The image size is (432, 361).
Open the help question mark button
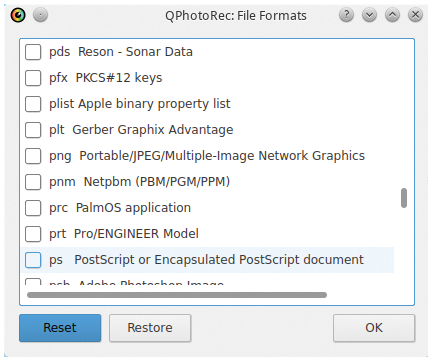pyautogui.click(x=346, y=15)
